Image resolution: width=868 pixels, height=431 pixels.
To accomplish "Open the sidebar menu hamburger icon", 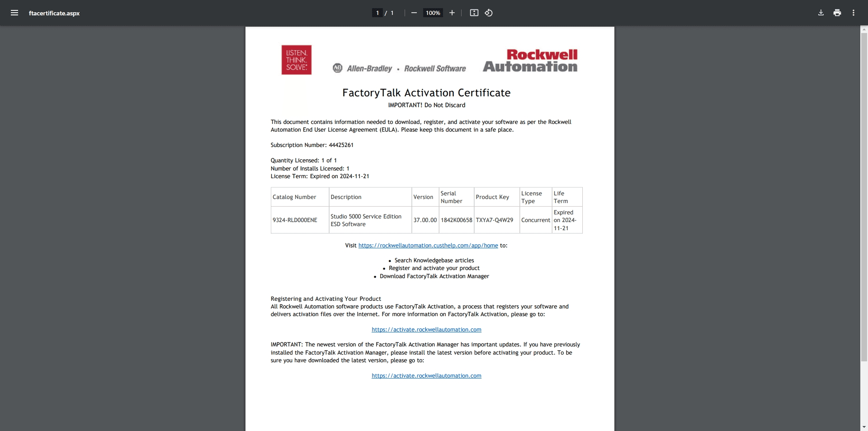I will (x=14, y=13).
